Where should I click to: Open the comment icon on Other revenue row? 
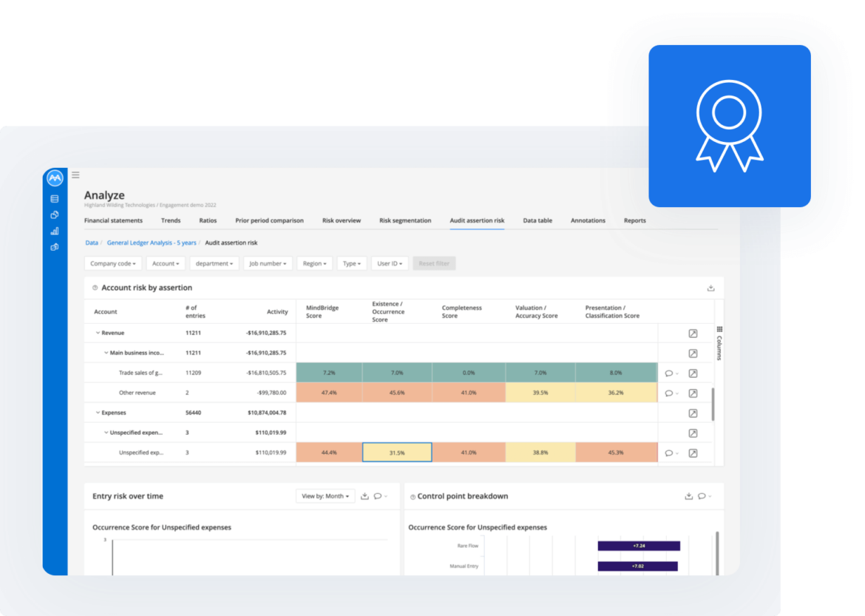pos(670,393)
